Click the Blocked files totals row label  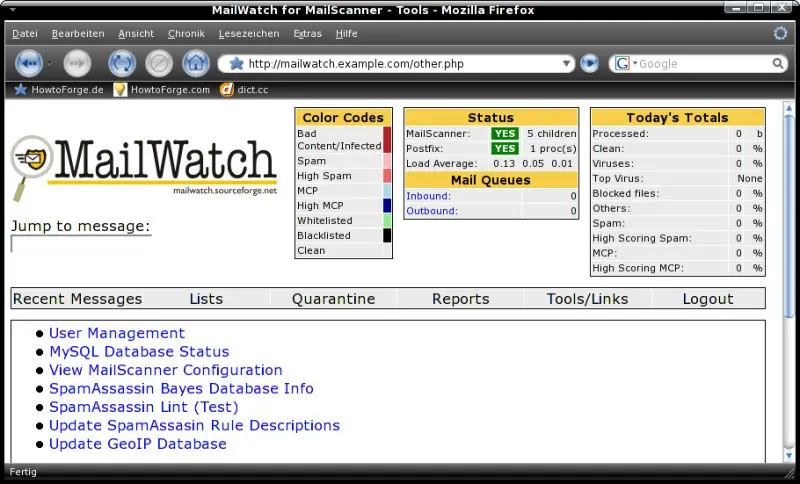626,193
